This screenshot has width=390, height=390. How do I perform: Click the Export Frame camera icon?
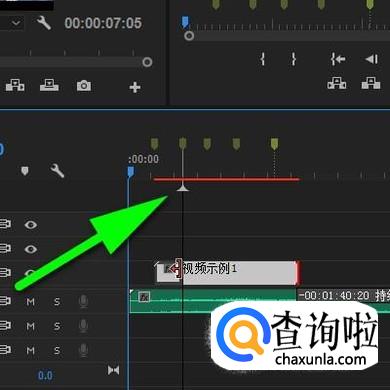pos(84,86)
